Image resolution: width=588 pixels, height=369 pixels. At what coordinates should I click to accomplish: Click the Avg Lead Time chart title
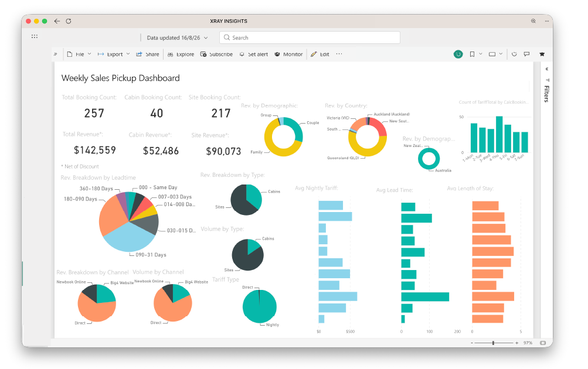[394, 190]
